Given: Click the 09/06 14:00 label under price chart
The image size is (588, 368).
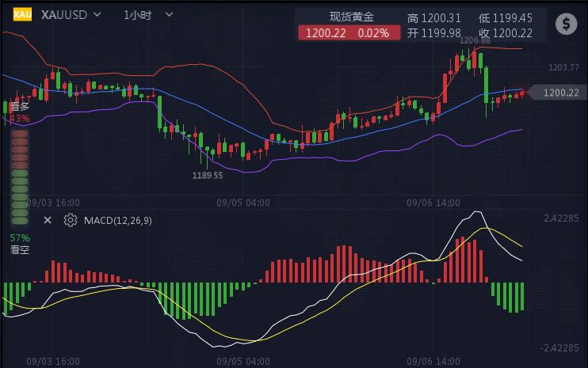Looking at the screenshot, I should click(433, 203).
